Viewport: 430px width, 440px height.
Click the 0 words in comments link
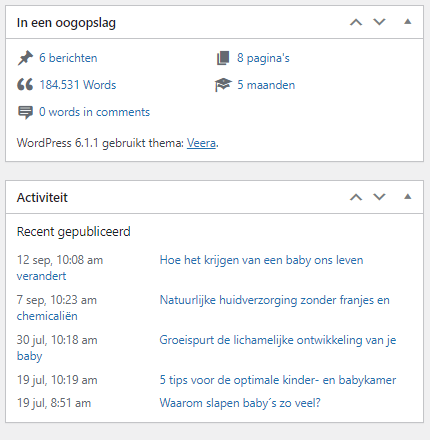click(94, 112)
